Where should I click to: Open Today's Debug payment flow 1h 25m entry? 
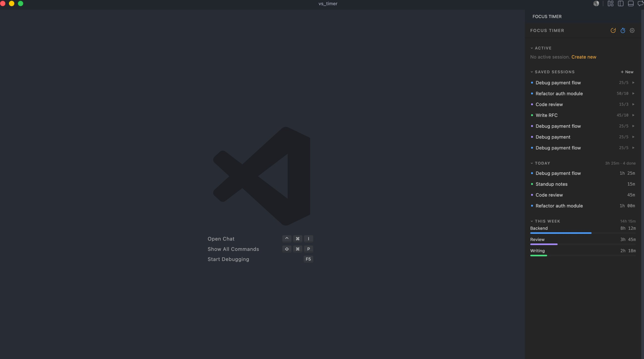pyautogui.click(x=583, y=173)
